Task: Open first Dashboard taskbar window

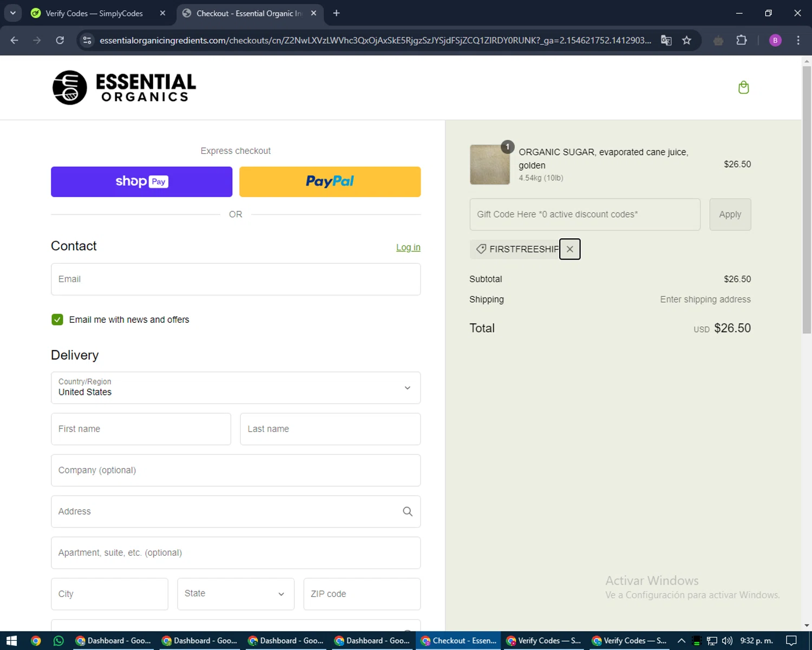Action: click(x=113, y=641)
